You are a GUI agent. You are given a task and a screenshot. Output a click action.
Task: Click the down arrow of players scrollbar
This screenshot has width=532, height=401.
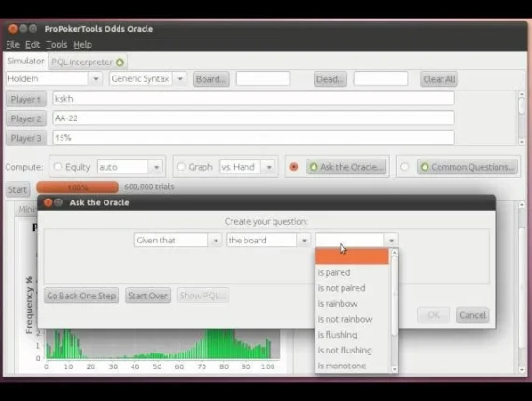point(522,142)
